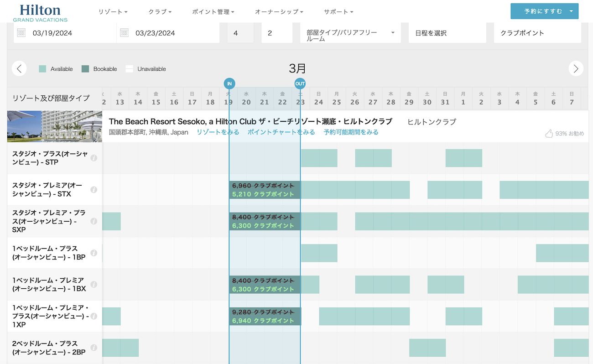Select the OUT check-out marker
Image resolution: width=593 pixels, height=364 pixels.
click(300, 83)
